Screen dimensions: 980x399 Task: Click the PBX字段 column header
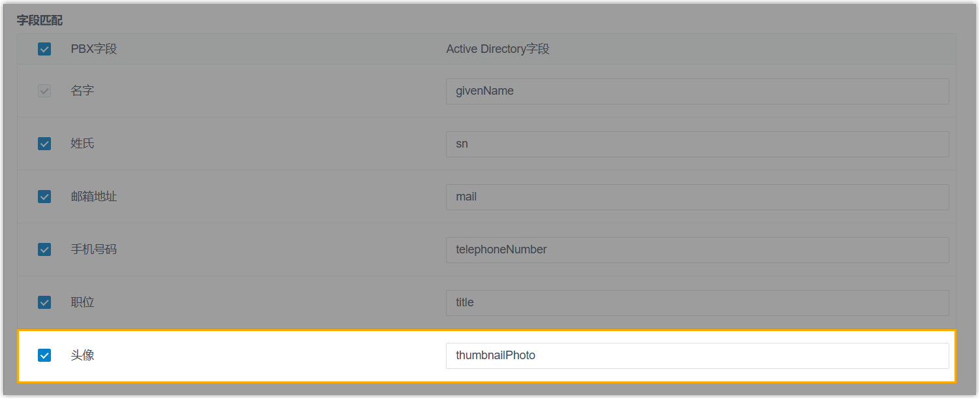[94, 49]
